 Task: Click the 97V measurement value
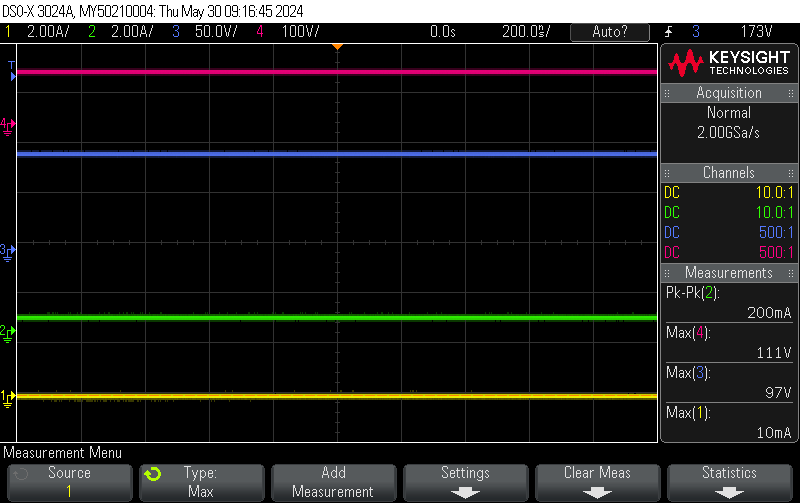(x=778, y=393)
